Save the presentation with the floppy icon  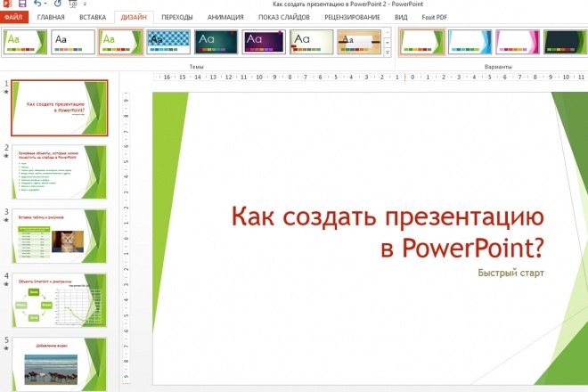(x=22, y=4)
